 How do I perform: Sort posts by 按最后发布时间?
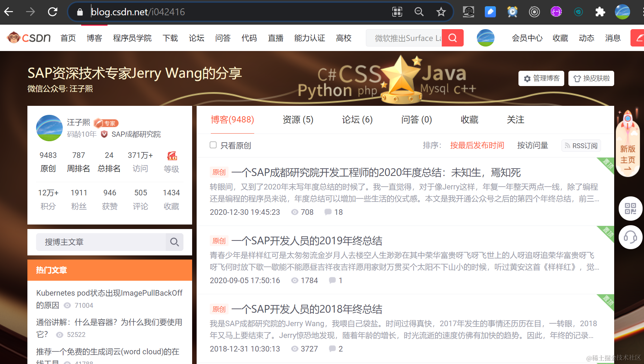477,145
